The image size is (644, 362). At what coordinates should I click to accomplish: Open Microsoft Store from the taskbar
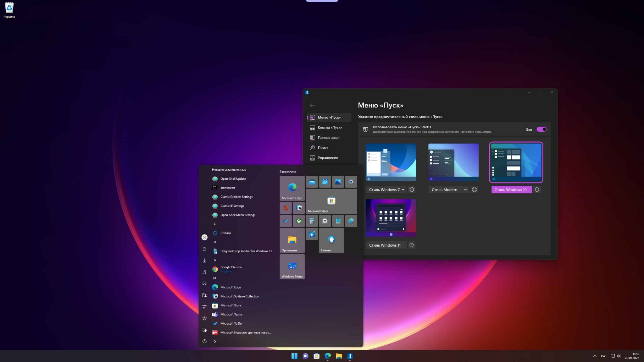pyautogui.click(x=317, y=356)
